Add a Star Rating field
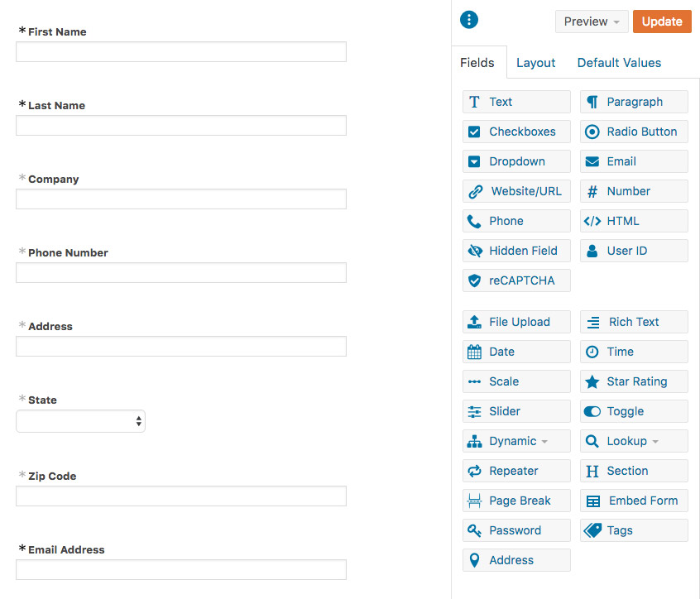 point(634,381)
